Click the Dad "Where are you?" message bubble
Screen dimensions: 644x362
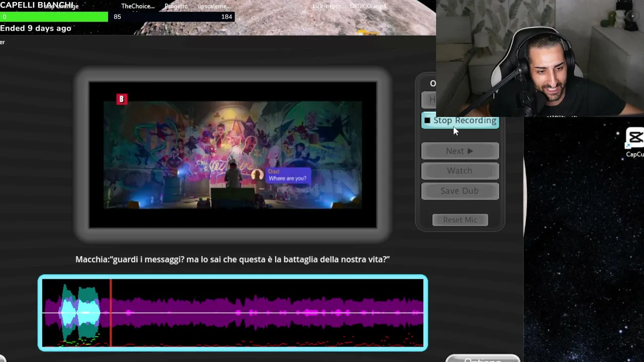287,175
